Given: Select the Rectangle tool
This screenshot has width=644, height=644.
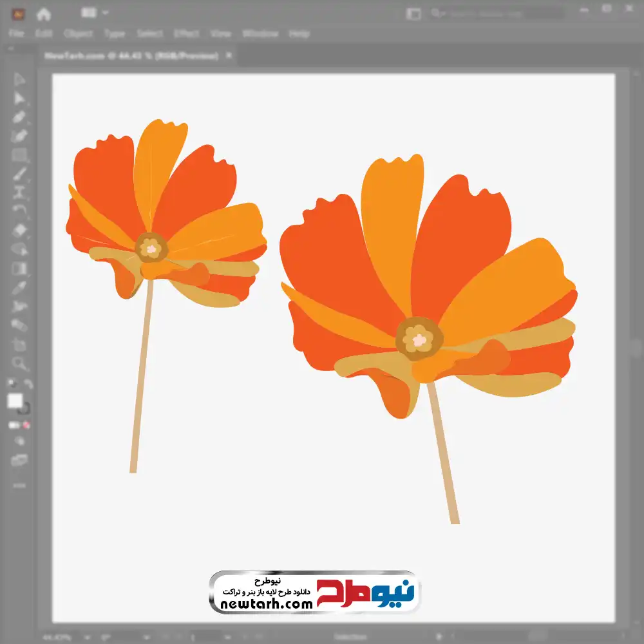Looking at the screenshot, I should [x=19, y=155].
